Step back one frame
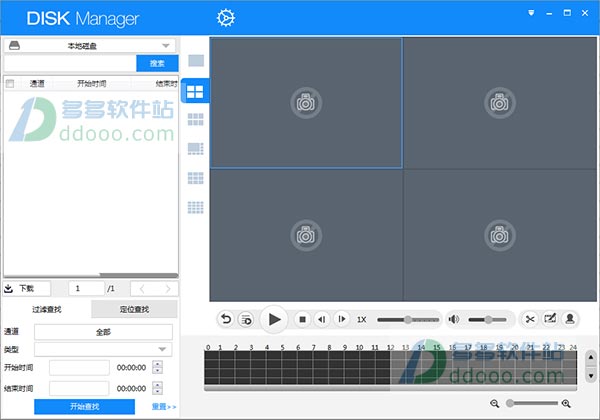 coord(322,319)
